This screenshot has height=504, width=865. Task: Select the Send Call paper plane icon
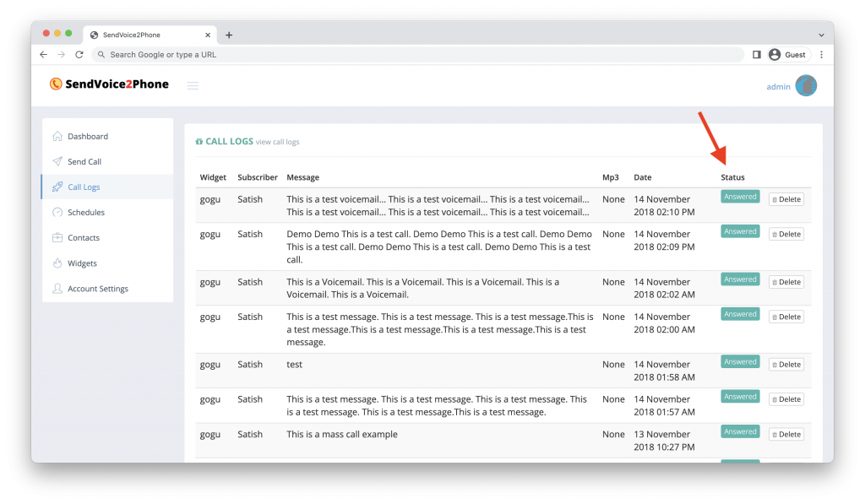[57, 161]
